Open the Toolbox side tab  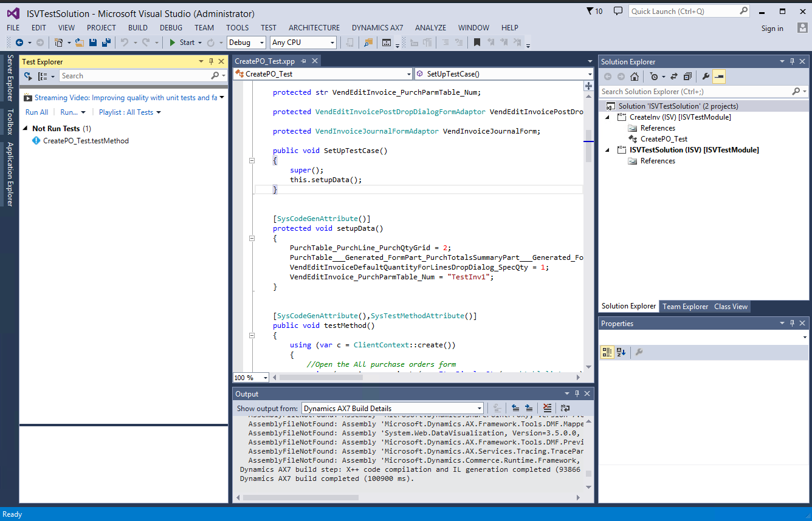pos(10,121)
